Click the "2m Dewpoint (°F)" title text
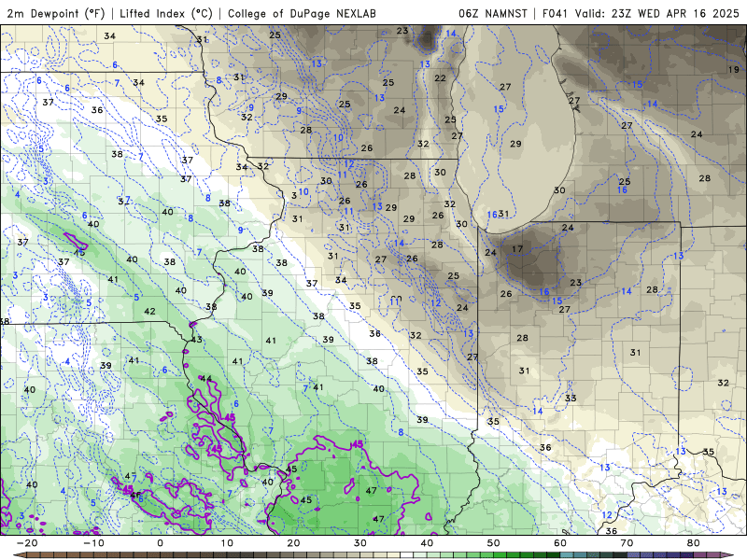The image size is (747, 560). [x=56, y=13]
